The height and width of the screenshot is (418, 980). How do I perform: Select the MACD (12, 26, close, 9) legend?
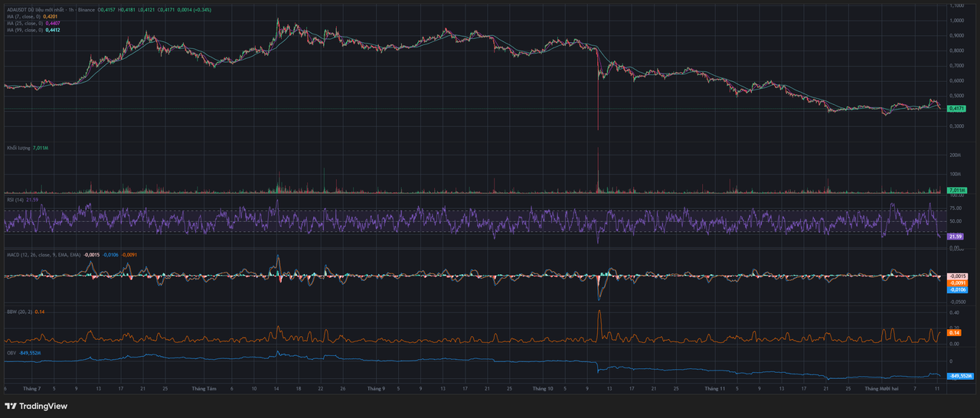pyautogui.click(x=43, y=254)
